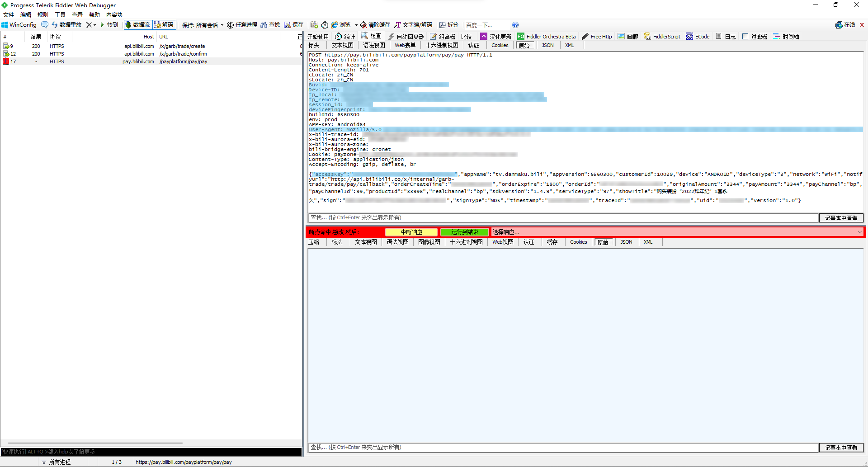
Task: Select request JSON tab
Action: pos(547,45)
